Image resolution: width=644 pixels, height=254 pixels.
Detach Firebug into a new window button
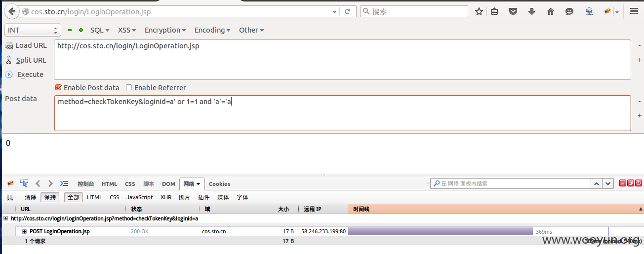(x=631, y=183)
